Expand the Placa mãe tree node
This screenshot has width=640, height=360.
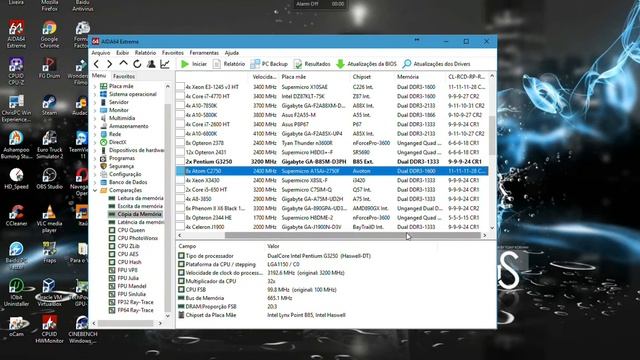pyautogui.click(x=95, y=86)
